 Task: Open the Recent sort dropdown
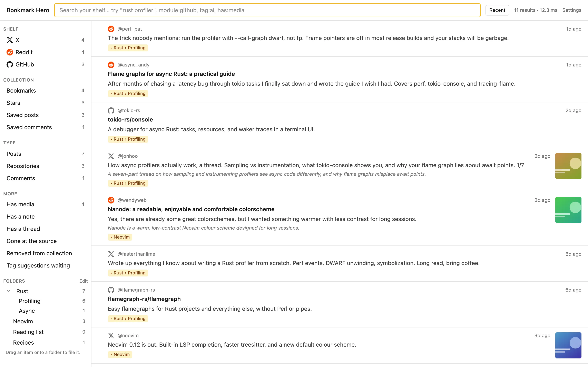[497, 10]
